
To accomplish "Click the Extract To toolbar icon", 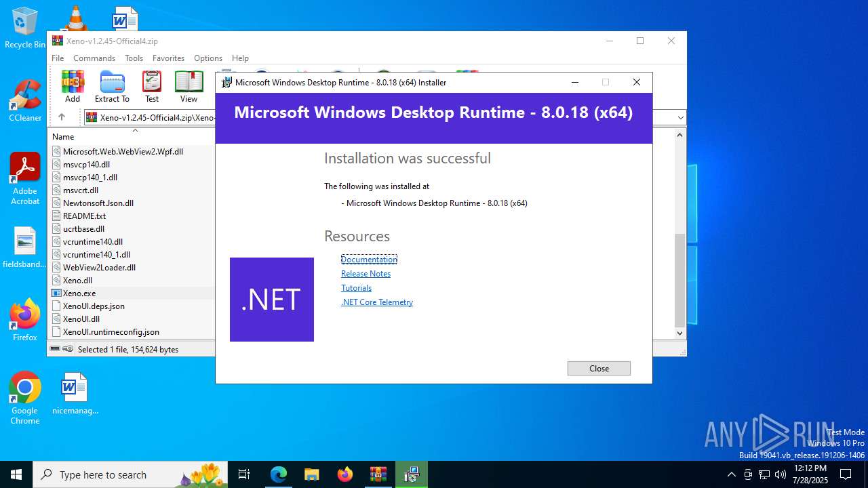I will [x=112, y=86].
